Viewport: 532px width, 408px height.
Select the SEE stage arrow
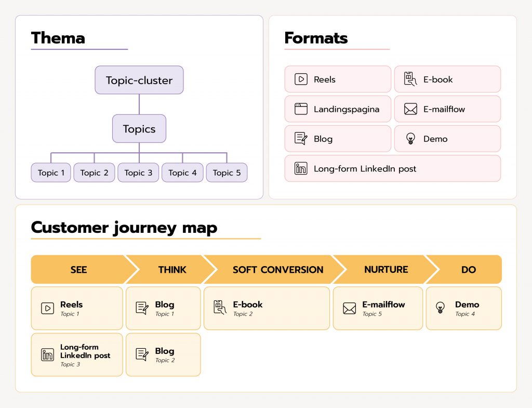(79, 270)
